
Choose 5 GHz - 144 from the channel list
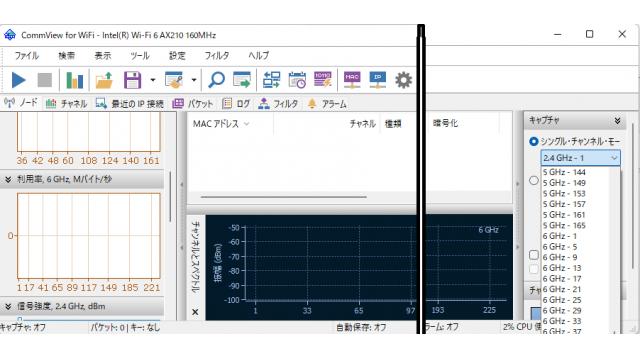click(x=564, y=172)
